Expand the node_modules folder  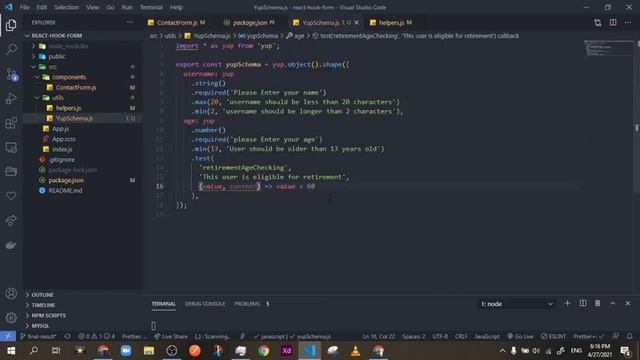[33, 46]
